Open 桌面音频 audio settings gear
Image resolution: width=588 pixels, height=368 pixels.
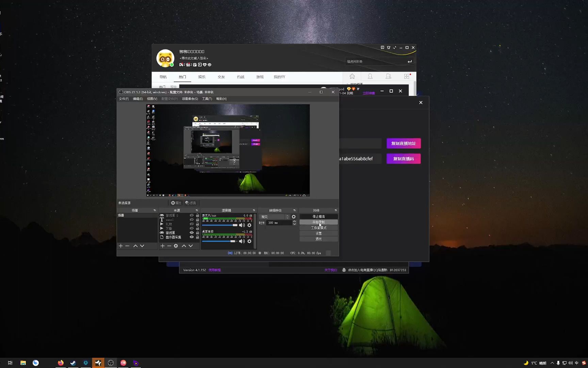point(249,241)
